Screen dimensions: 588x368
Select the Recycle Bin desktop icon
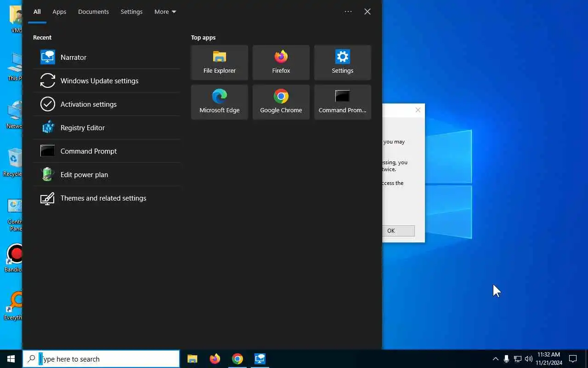(13, 162)
